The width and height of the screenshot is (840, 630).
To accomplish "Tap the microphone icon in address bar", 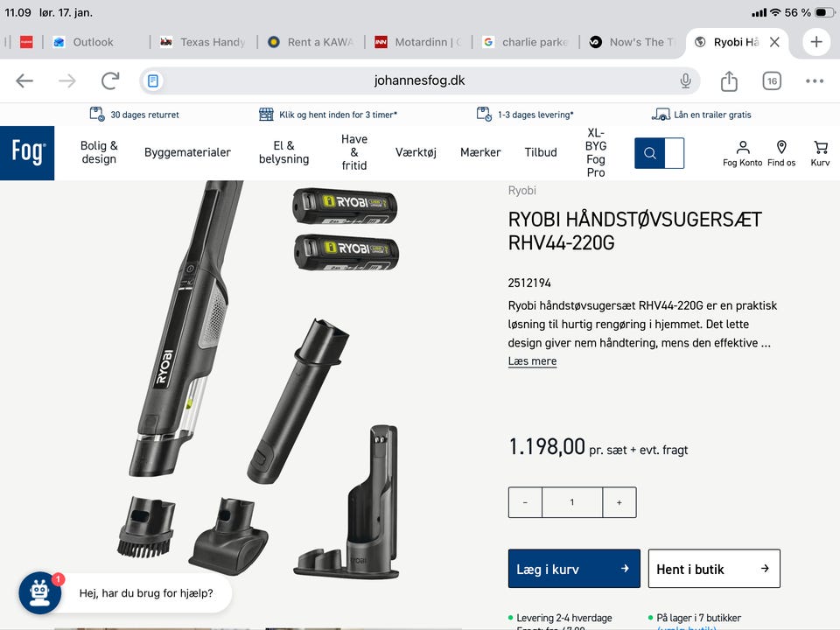I will tap(685, 80).
